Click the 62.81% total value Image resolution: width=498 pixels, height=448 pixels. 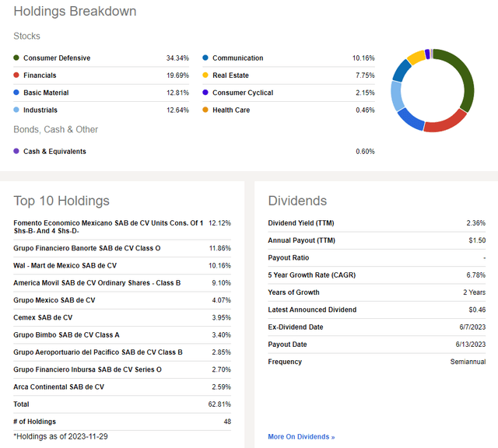tap(219, 404)
